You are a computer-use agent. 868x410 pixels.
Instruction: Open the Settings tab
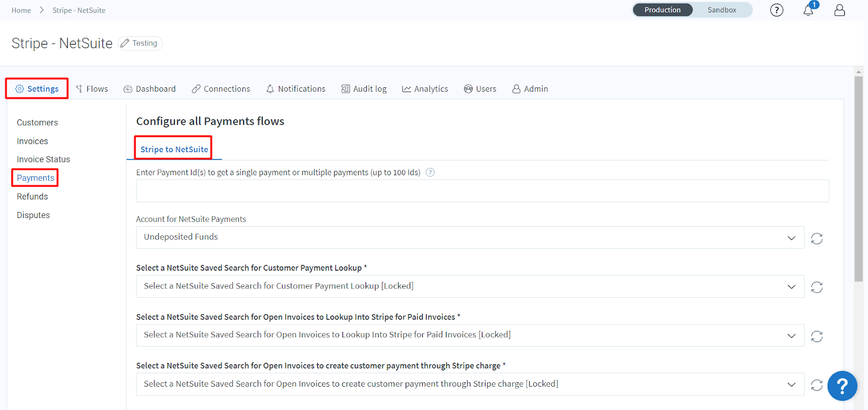click(37, 88)
